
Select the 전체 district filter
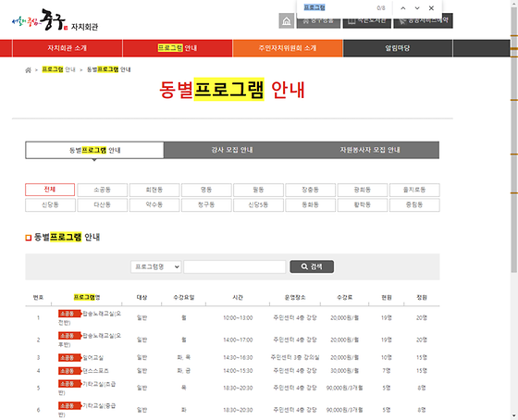(50, 190)
